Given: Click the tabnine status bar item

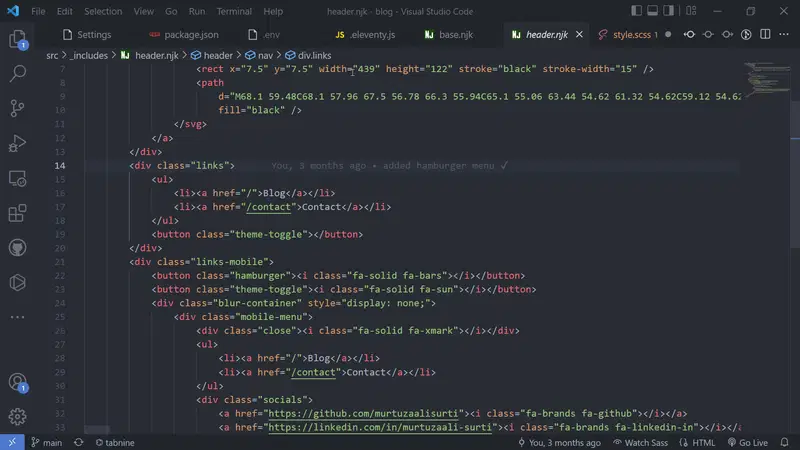Looking at the screenshot, I should [115, 442].
